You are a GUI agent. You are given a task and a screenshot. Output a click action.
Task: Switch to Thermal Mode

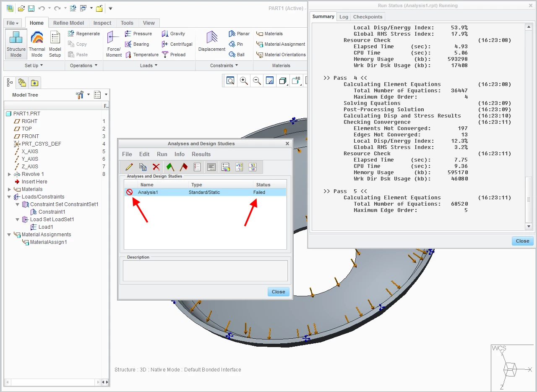37,44
